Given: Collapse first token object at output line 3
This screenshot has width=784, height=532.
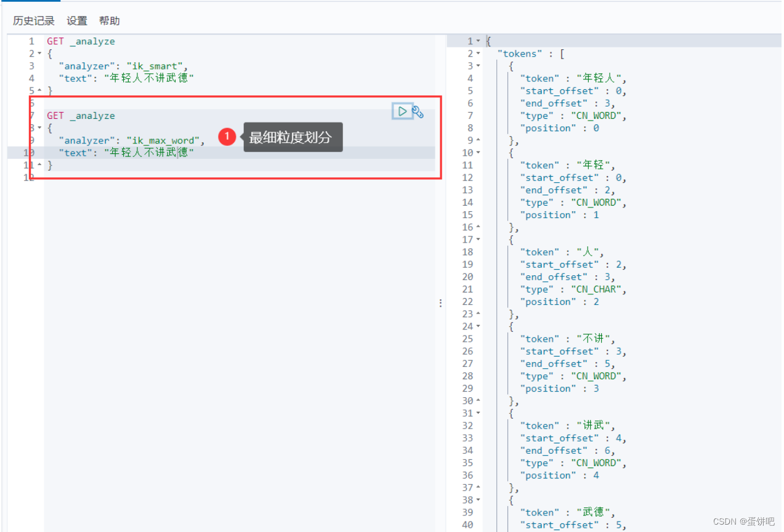Looking at the screenshot, I should (478, 66).
